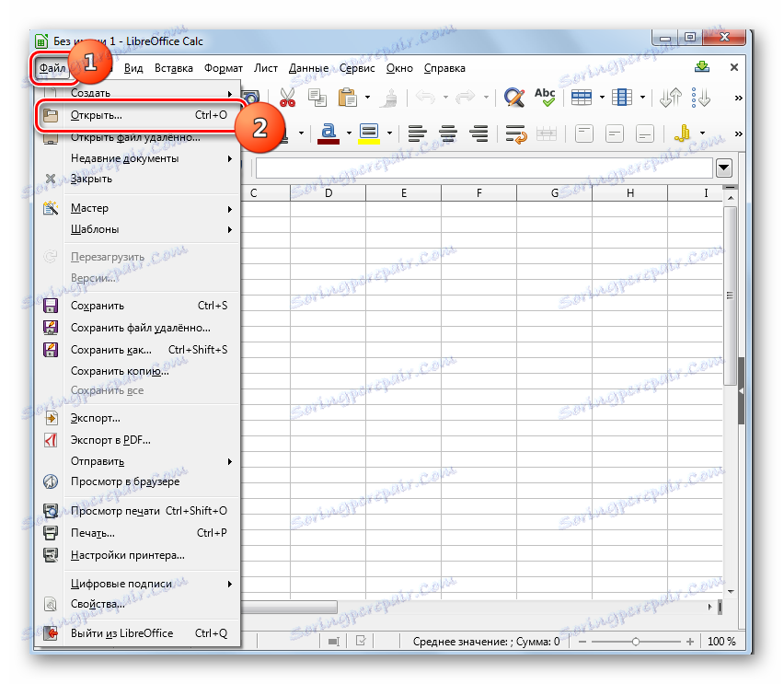
Task: Choose Открыть... in the File menu
Action: pyautogui.click(x=136, y=115)
